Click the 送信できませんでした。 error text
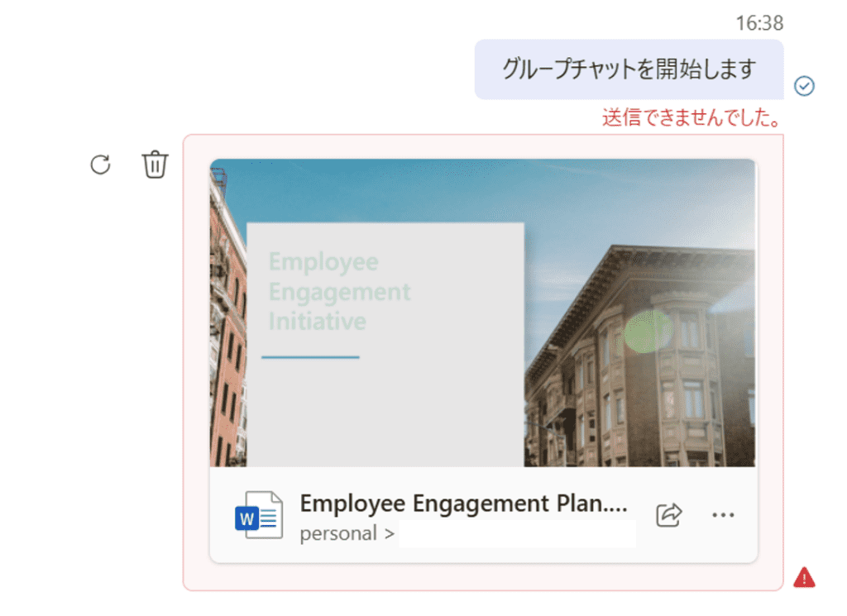Image resolution: width=847 pixels, height=616 pixels. pyautogui.click(x=691, y=118)
